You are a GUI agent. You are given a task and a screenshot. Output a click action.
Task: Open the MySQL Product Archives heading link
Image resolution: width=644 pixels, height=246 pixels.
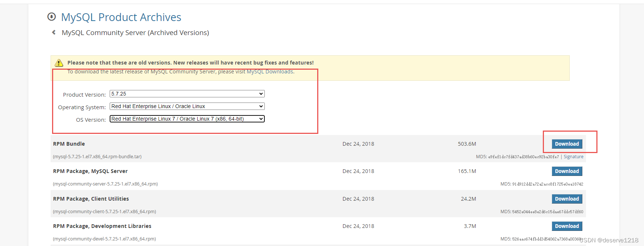(121, 17)
